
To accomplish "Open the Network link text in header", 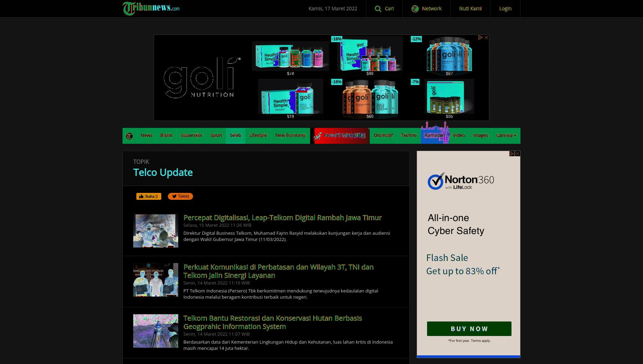I will (x=432, y=9).
